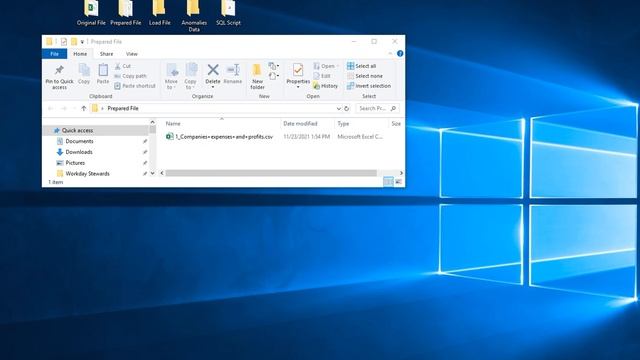This screenshot has height=360, width=640.
Task: Switch to Details view icon
Action: pos(388,182)
